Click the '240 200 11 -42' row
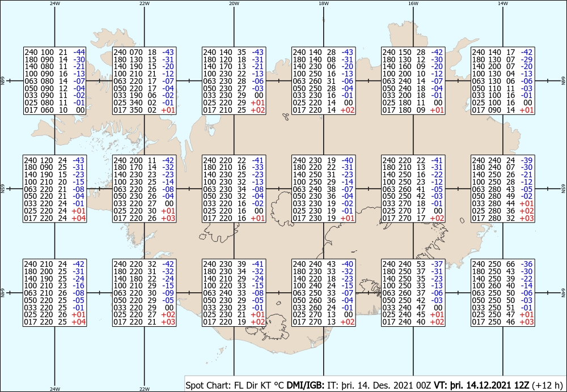 (144, 160)
